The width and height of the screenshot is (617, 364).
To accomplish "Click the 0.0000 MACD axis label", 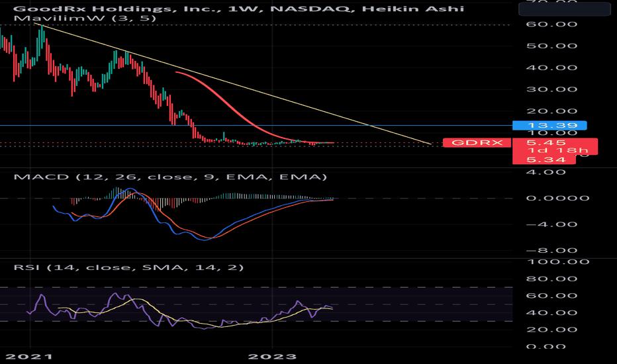I will pyautogui.click(x=557, y=198).
